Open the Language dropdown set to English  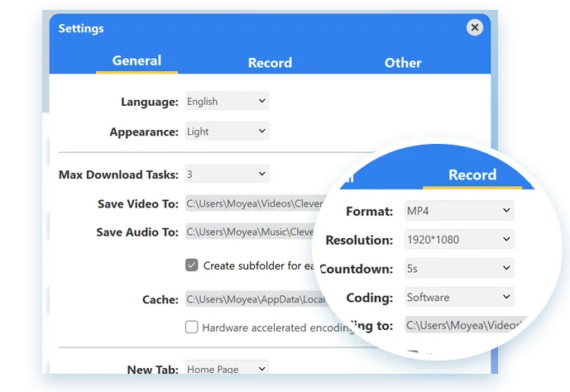pos(228,102)
